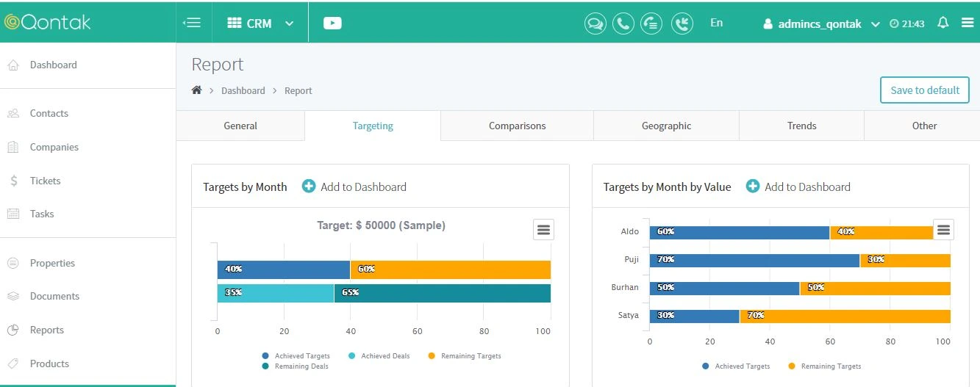Viewport: 980px width, 387px height.
Task: Toggle Achieved Deals legend series
Action: [379, 356]
